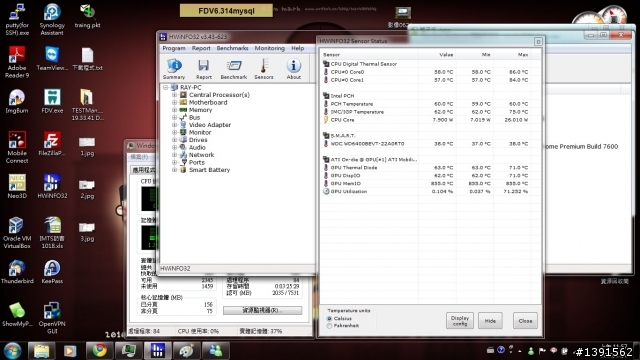Viewport: 640px width, 360px height.
Task: Open the HWiNFO32 desktop shortcut
Action: pyautogui.click(x=52, y=186)
